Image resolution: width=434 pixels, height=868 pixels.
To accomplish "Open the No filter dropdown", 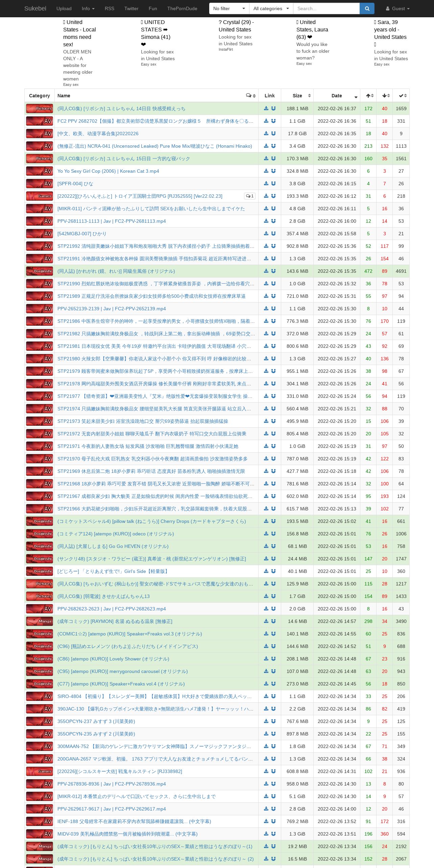I will coord(229,8).
